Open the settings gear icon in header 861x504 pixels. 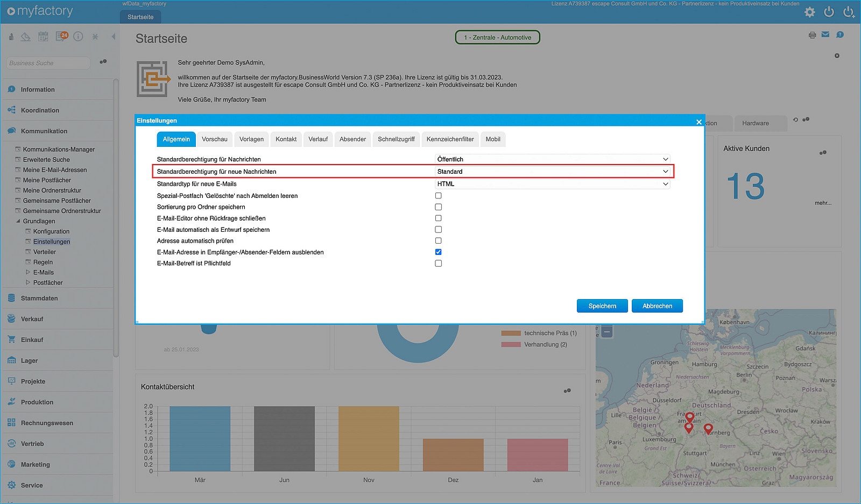point(809,12)
